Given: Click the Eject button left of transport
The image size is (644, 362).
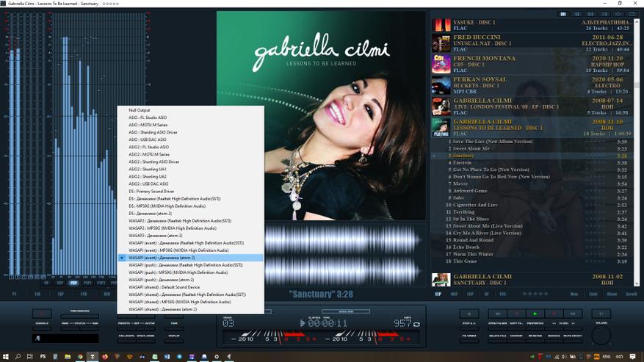Looking at the screenshot, I should (x=469, y=314).
